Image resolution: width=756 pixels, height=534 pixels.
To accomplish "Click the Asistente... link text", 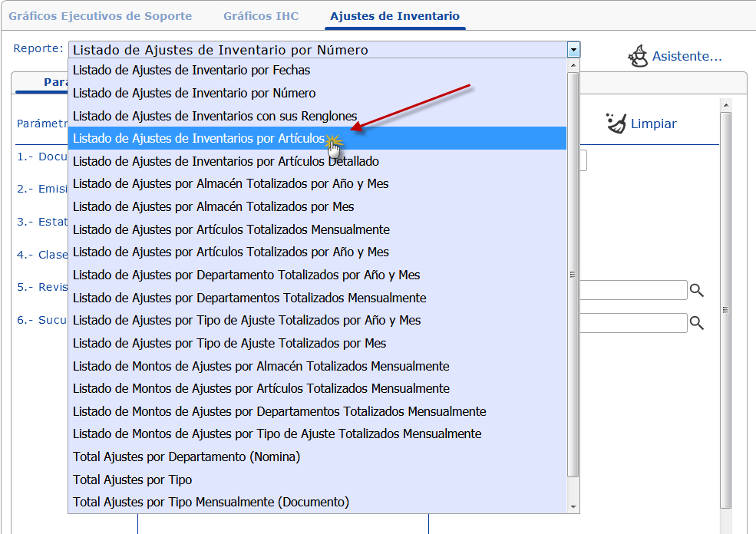I will click(x=687, y=56).
